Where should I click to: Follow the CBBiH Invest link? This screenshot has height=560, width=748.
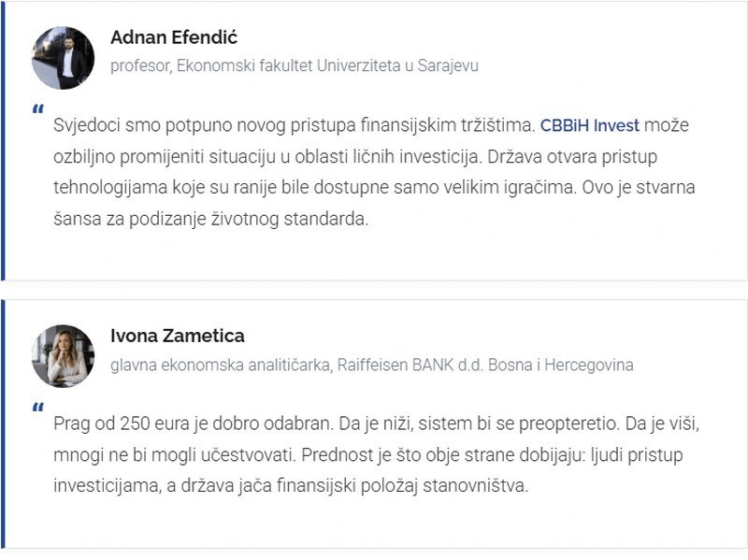(x=589, y=125)
